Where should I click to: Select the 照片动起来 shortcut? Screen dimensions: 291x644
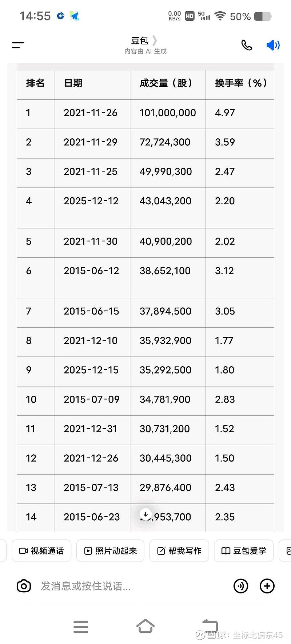111,551
